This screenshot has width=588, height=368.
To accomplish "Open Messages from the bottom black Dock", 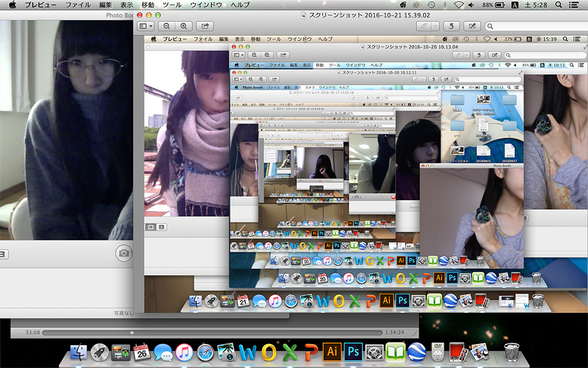I will [x=163, y=353].
